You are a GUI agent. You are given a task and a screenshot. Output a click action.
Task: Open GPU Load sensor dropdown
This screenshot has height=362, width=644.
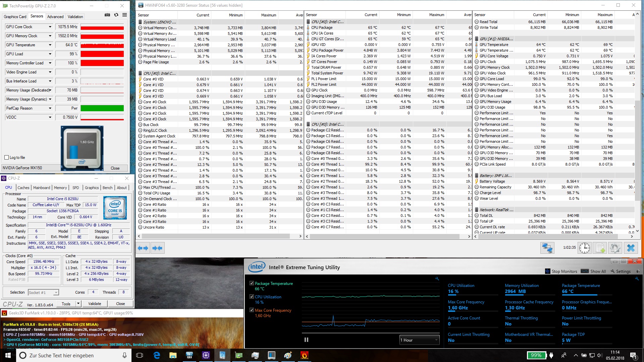pyautogui.click(x=50, y=54)
